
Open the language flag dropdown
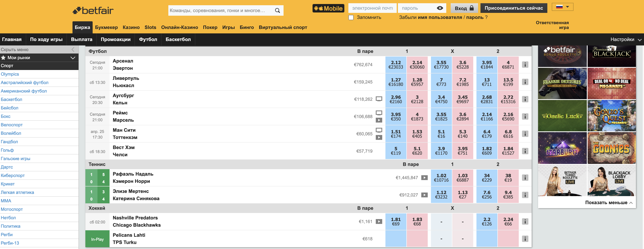[562, 7]
